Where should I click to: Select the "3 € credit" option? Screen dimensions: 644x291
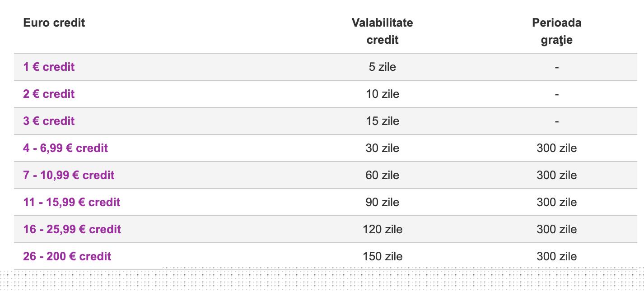(49, 121)
